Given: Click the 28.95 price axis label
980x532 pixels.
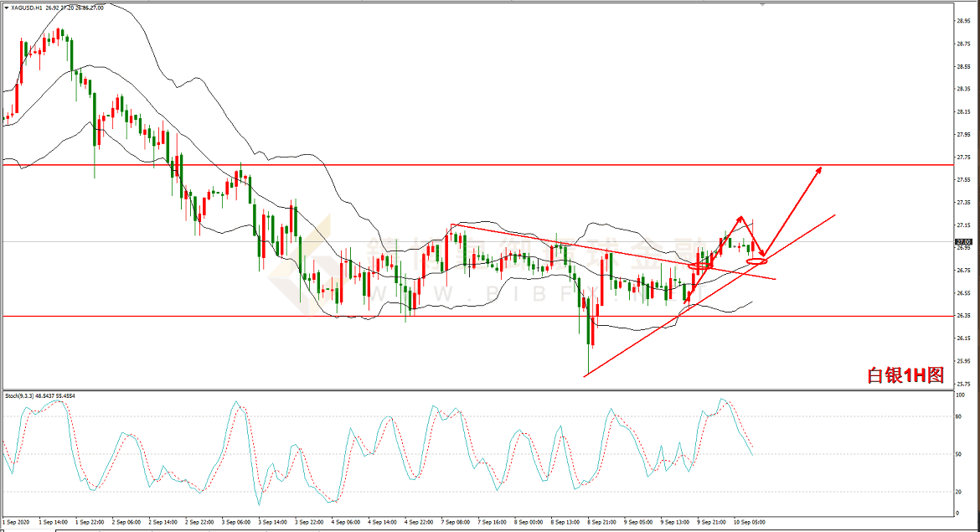Looking at the screenshot, I should [962, 21].
